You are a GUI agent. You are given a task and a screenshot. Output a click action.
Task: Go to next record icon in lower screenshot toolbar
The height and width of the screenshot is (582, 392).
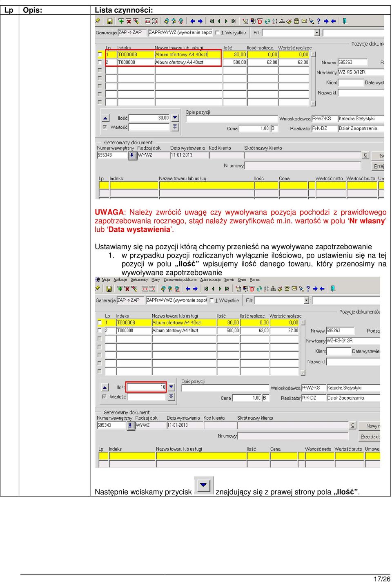[220, 289]
